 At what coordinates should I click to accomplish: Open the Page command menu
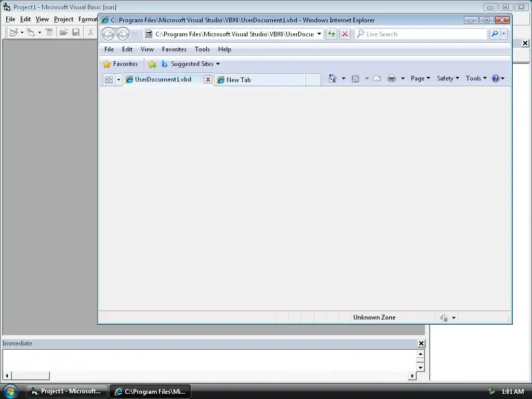tap(420, 78)
